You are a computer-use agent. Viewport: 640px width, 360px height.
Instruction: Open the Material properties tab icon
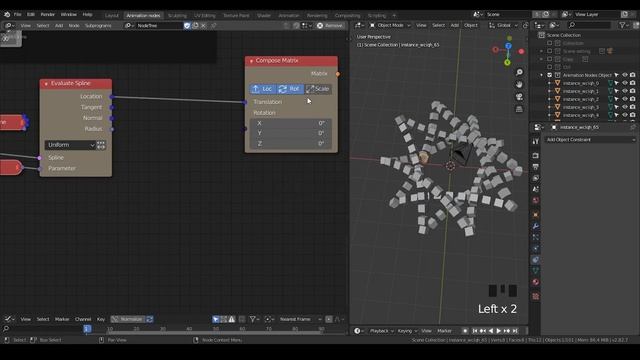536,282
